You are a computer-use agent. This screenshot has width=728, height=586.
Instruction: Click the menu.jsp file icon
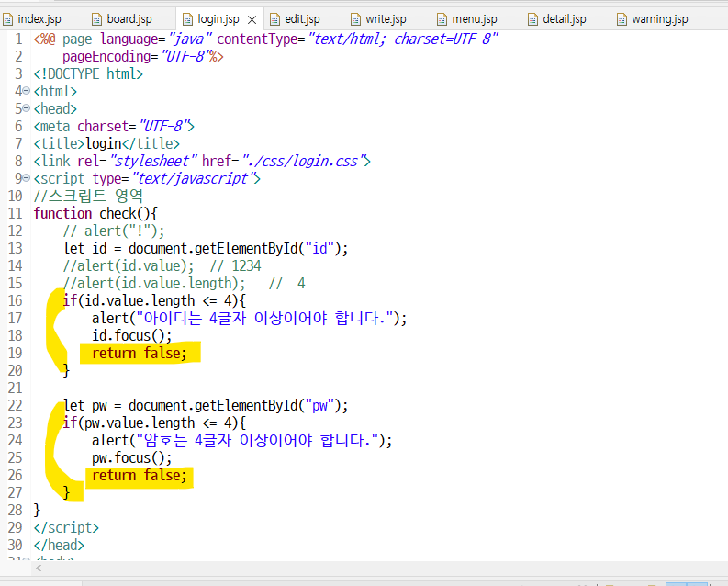coord(442,19)
